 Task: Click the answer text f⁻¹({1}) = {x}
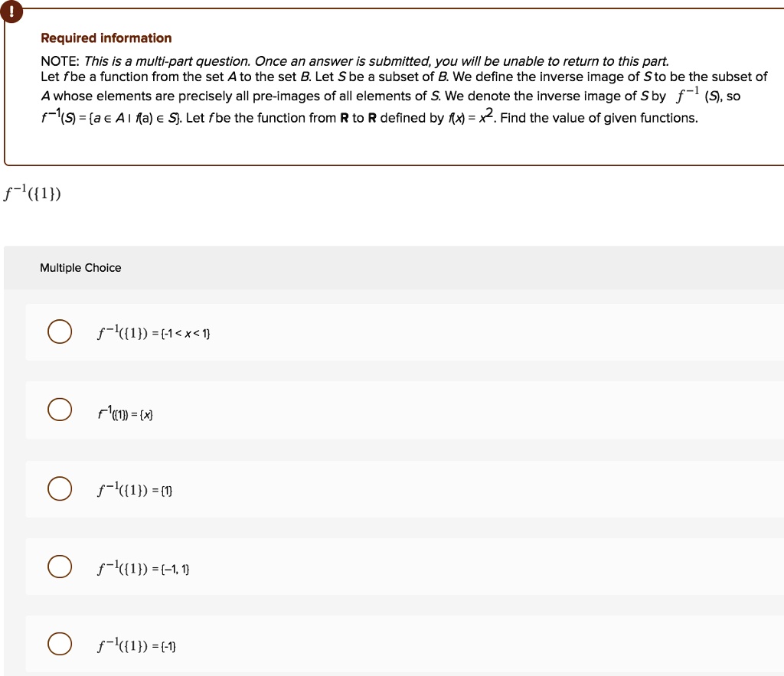(x=125, y=413)
